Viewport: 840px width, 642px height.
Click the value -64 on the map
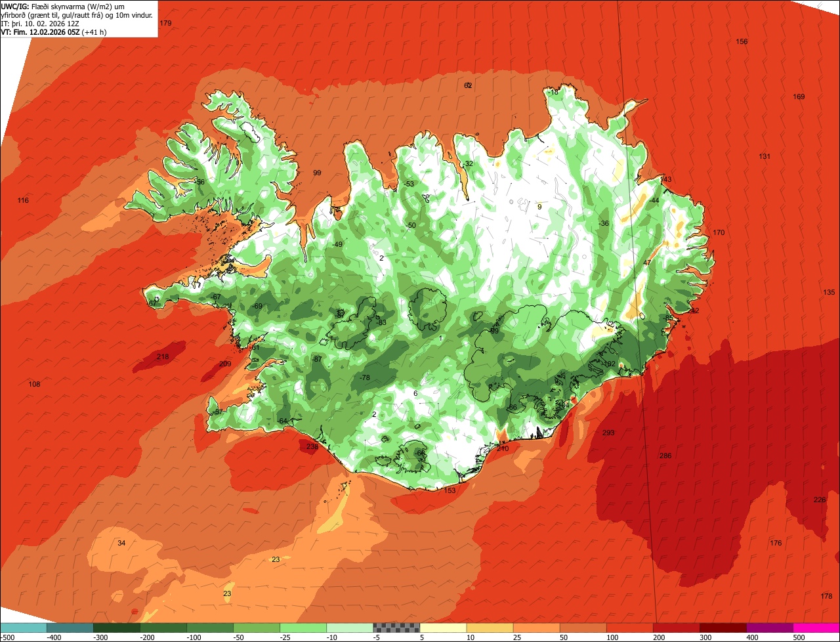coord(282,421)
